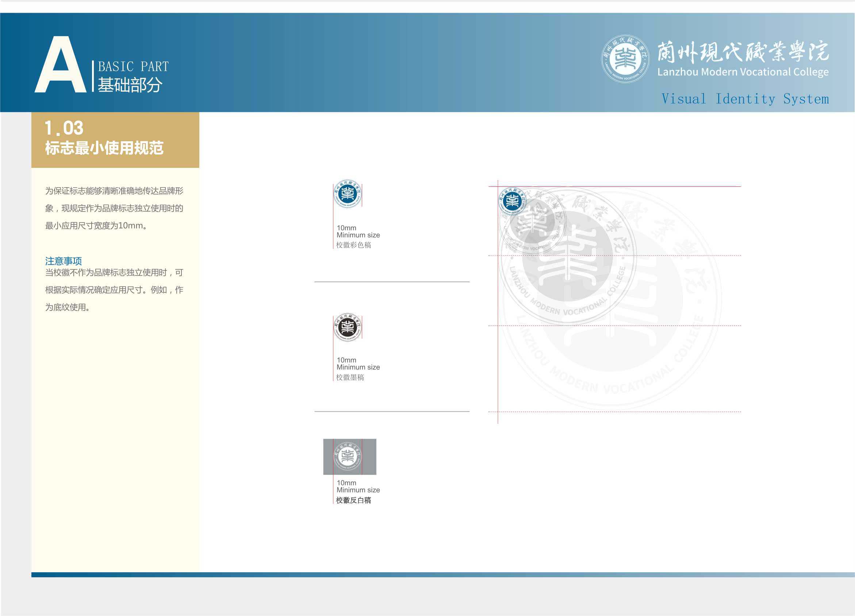855x616 pixels.
Task: Click the black ink 10mm emblem
Action: pos(347,327)
